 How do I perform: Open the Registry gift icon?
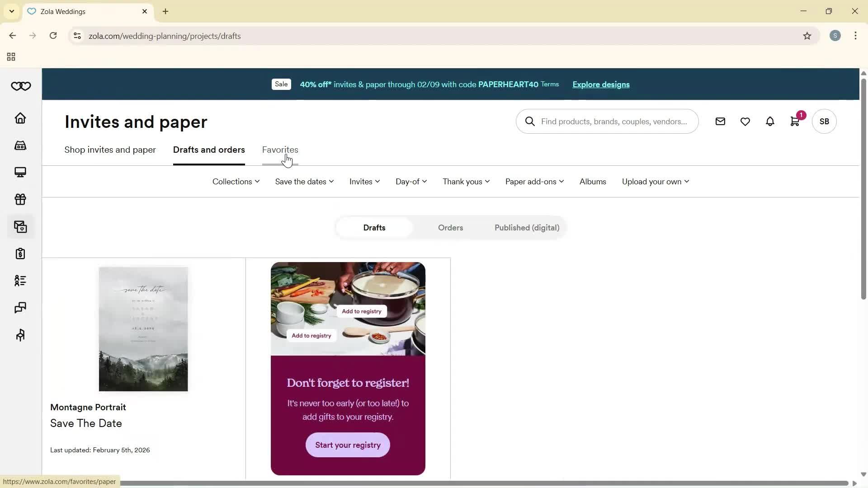click(x=20, y=199)
